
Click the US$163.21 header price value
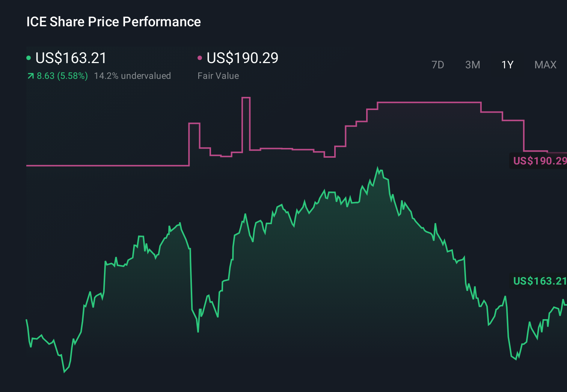coord(70,58)
